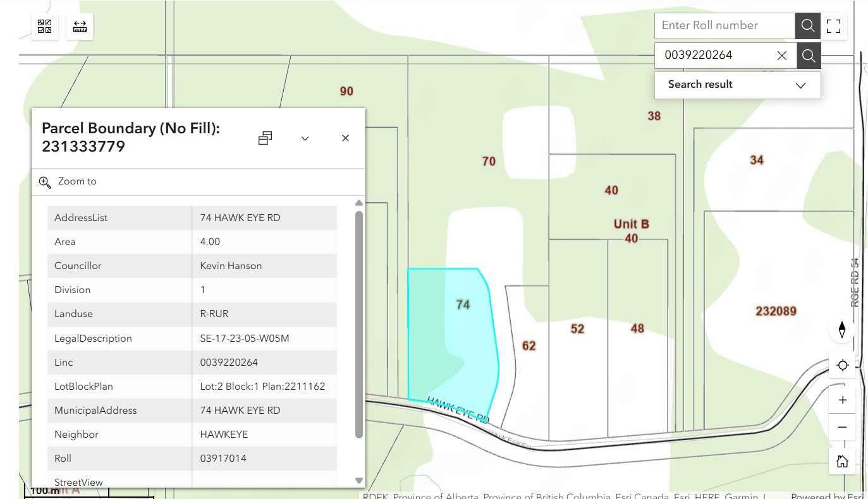Click in the Enter Roll number field
This screenshot has height=499, width=868.
tap(724, 26)
